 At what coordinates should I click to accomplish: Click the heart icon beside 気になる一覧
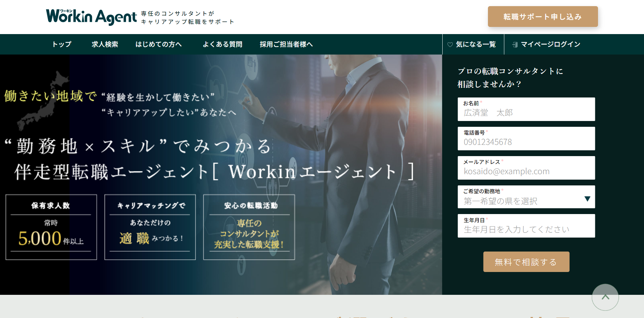point(450,45)
